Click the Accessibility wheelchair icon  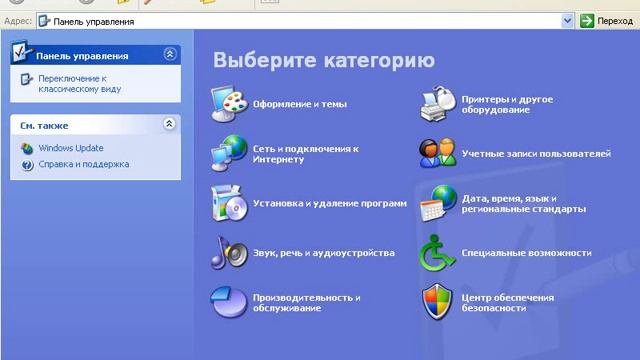437,253
